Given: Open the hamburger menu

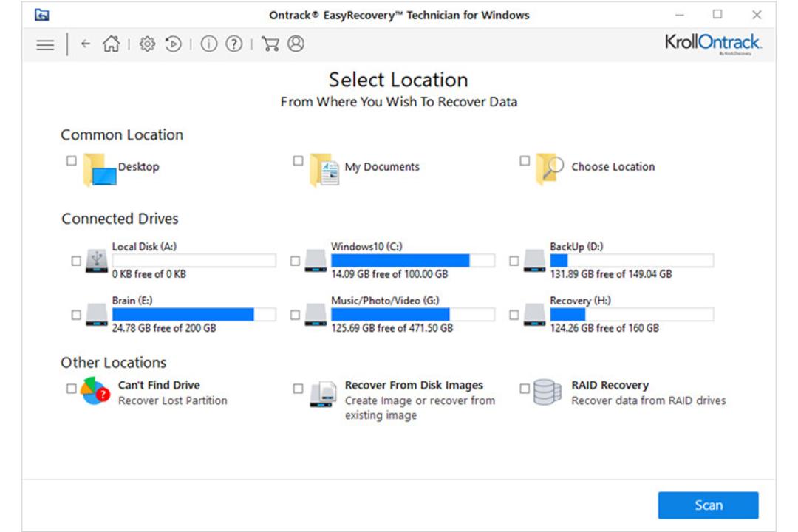Looking at the screenshot, I should point(45,45).
